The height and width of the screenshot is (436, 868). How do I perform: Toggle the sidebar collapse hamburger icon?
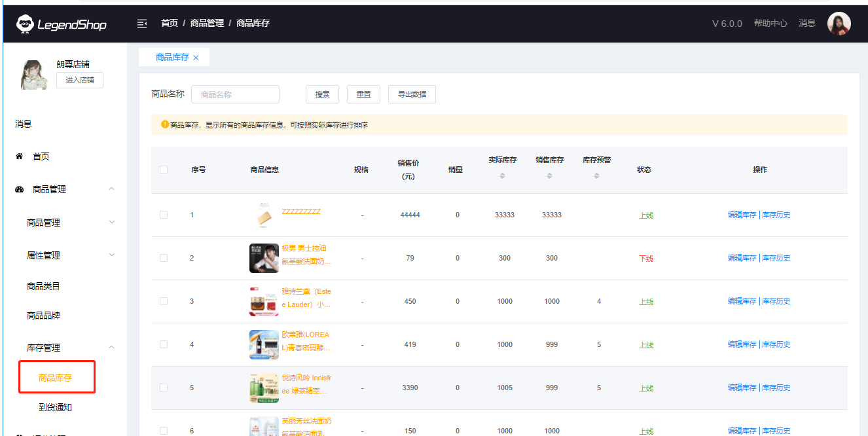[x=141, y=24]
